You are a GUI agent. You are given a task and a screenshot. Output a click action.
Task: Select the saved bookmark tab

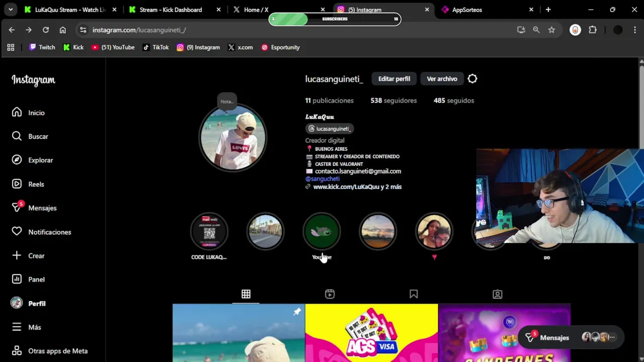tap(414, 294)
